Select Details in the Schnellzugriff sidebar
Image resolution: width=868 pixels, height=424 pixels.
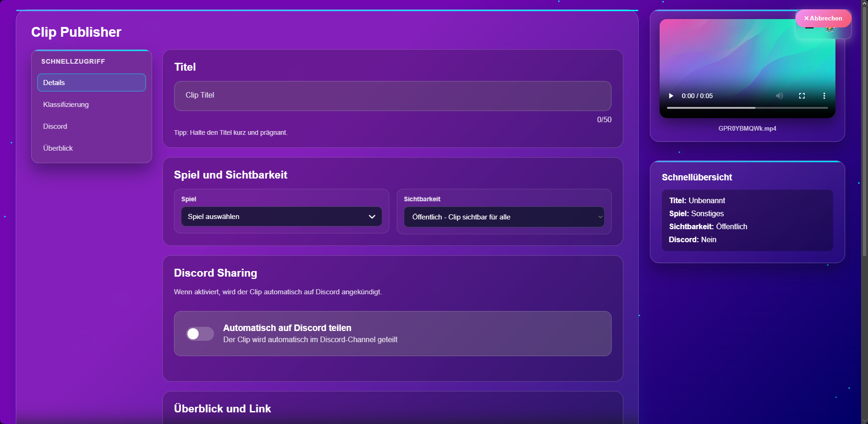[91, 83]
